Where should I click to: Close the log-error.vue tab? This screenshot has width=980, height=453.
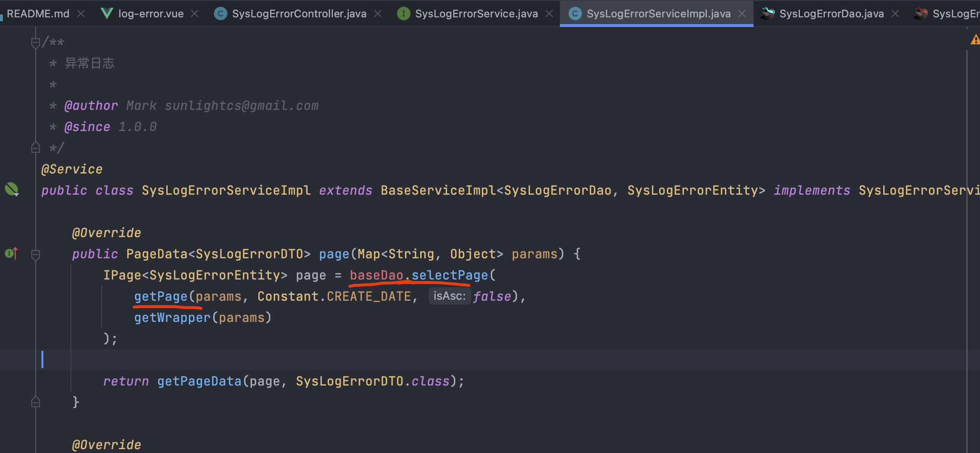tap(195, 13)
